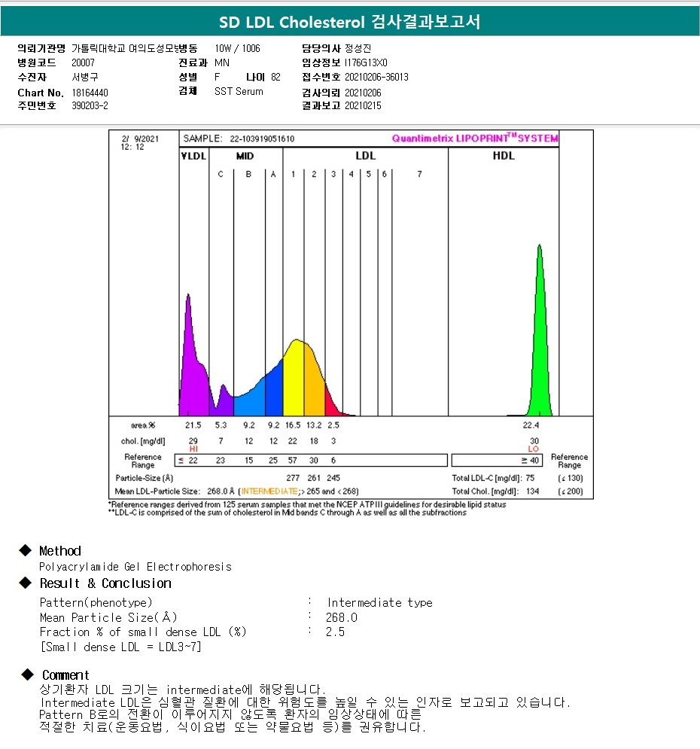Screen dimensions: 700x749
Task: Select the 결과보고 date "20210215"
Action: tap(363, 105)
